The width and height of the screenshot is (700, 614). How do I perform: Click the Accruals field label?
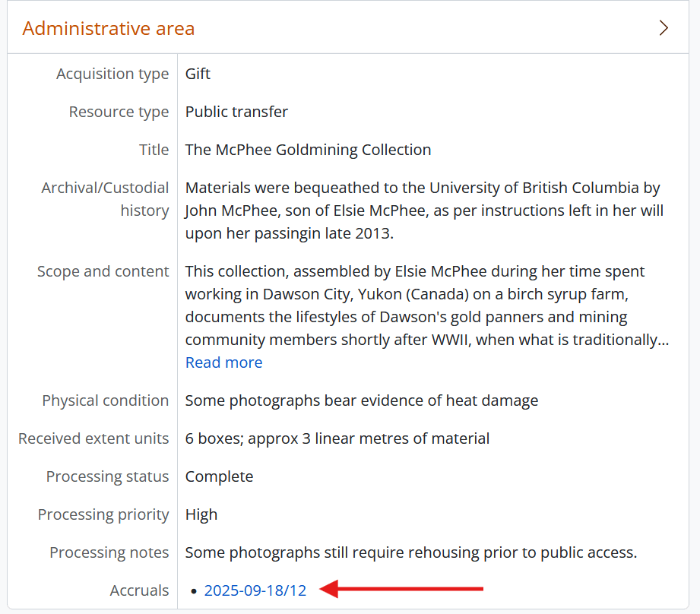pyautogui.click(x=139, y=590)
